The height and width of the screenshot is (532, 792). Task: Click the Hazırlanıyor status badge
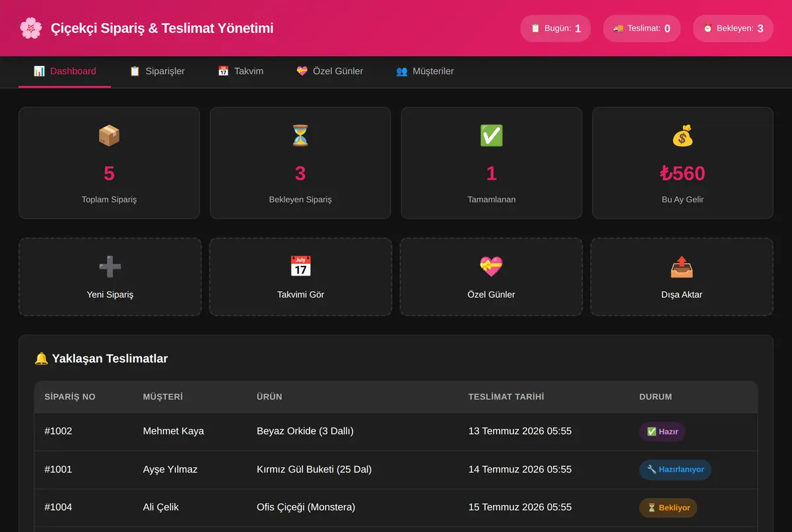tap(675, 469)
